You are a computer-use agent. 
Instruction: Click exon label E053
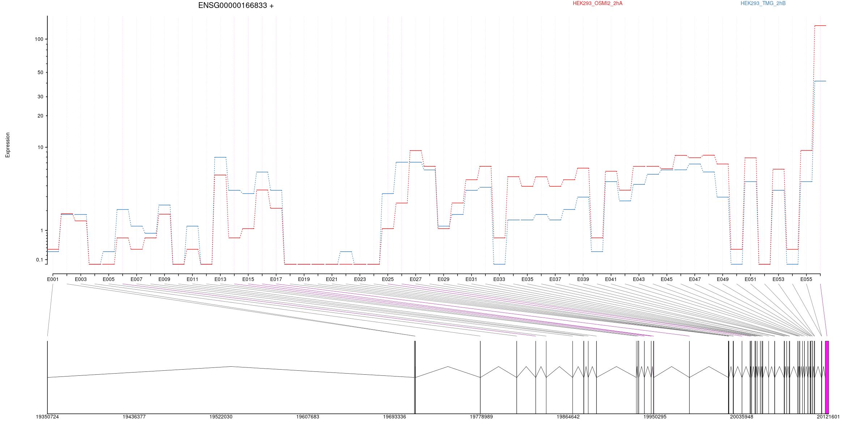(778, 279)
